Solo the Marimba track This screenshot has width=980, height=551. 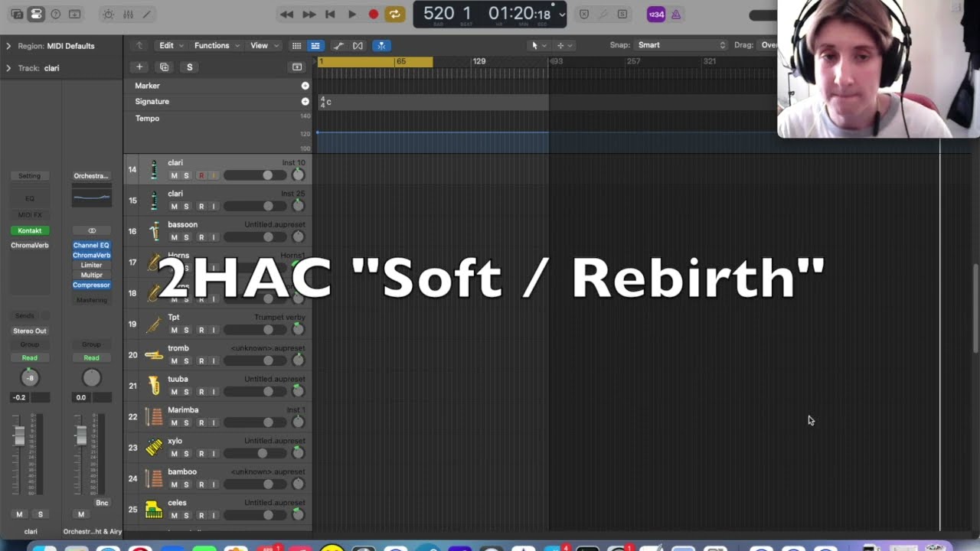pyautogui.click(x=186, y=423)
